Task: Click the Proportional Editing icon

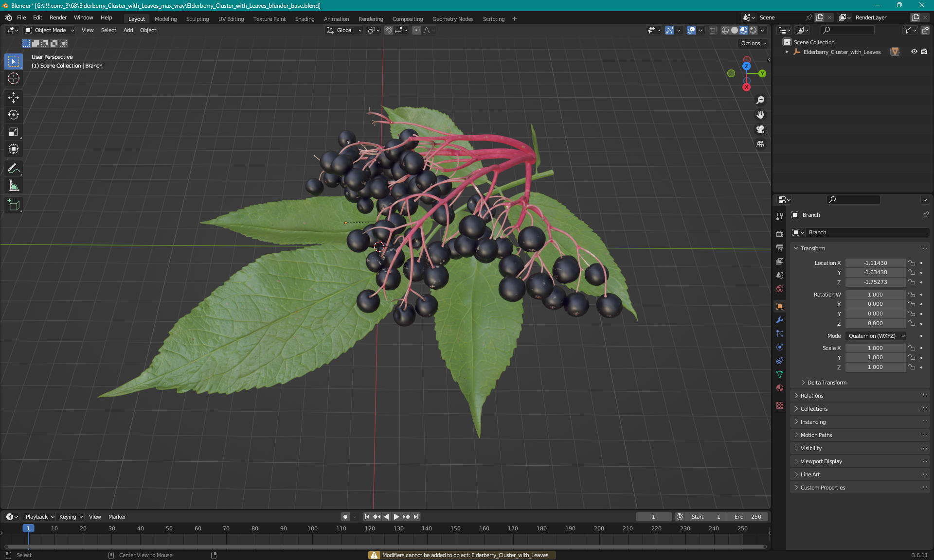Action: tap(414, 30)
